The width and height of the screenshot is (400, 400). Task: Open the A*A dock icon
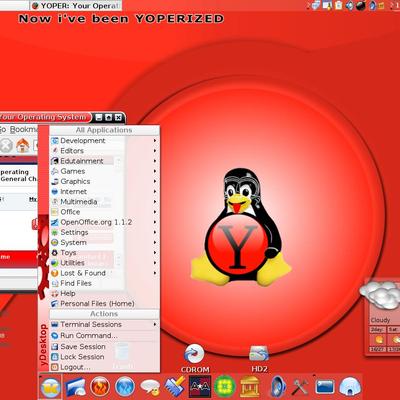click(x=200, y=387)
